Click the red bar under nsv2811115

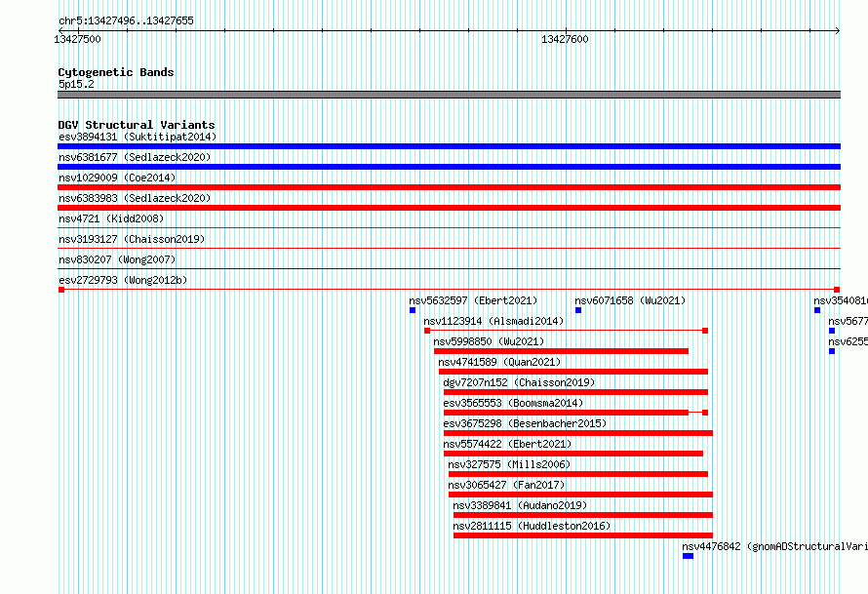click(x=583, y=535)
